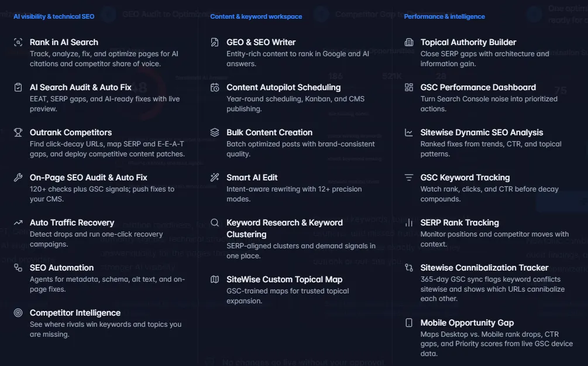Screen dimensions: 588x366
Task: Click text "Maps Desktop vs. Mobile rank drops"
Action: (x=482, y=334)
